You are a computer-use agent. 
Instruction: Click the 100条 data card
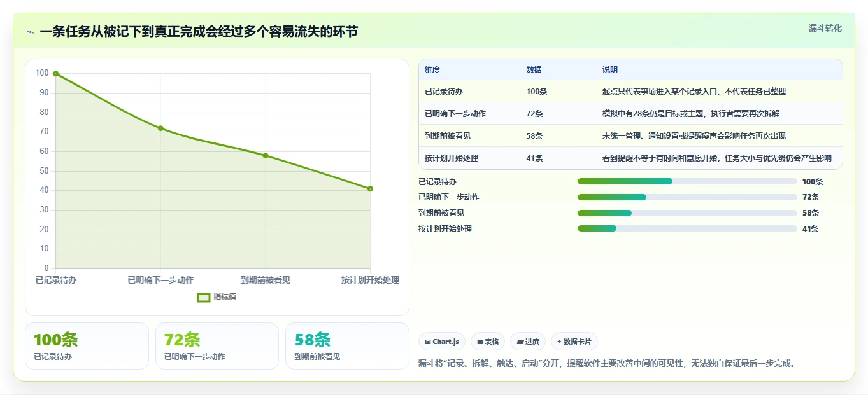pyautogui.click(x=87, y=346)
